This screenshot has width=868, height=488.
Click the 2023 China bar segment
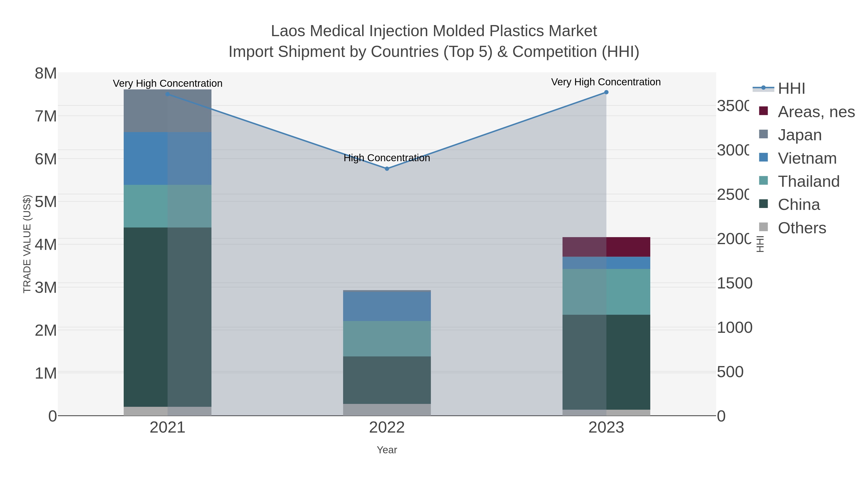click(x=606, y=362)
